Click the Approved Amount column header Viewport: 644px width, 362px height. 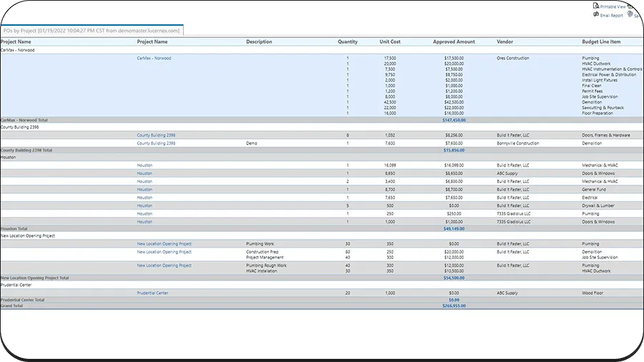tap(454, 41)
